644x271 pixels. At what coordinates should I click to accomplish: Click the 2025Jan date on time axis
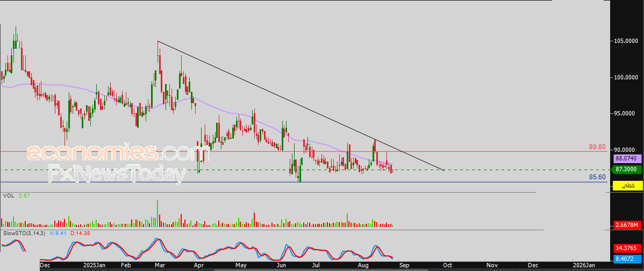coord(94,265)
